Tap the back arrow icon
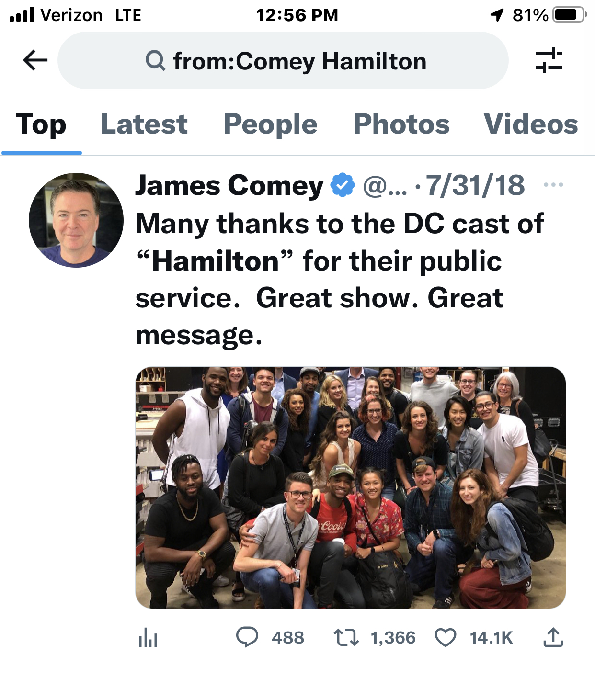The image size is (595, 700). tap(35, 60)
